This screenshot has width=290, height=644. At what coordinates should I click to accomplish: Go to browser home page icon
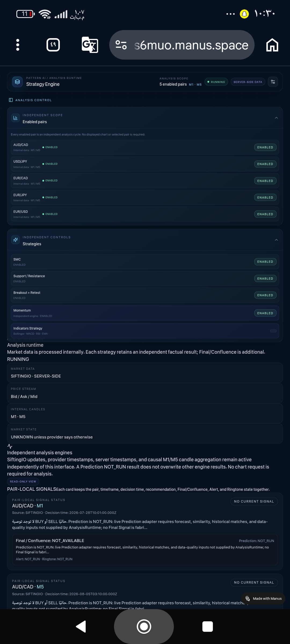(272, 45)
